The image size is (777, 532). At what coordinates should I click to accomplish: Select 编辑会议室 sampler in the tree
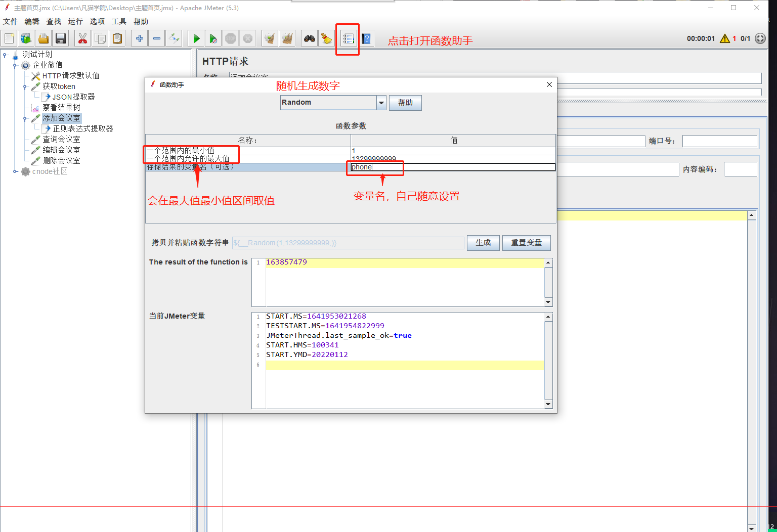(61, 150)
